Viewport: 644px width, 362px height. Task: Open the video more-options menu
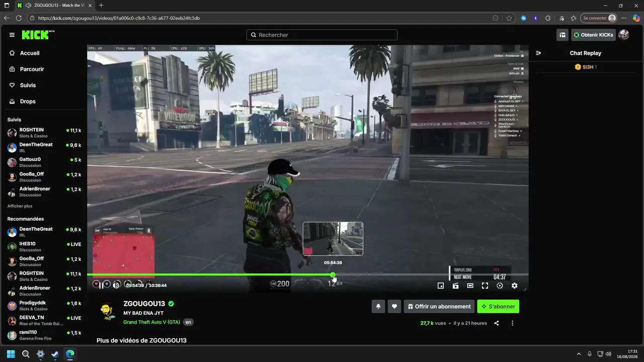(513, 323)
